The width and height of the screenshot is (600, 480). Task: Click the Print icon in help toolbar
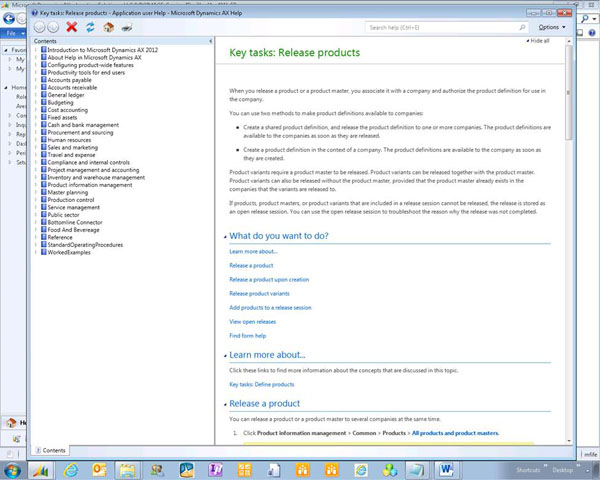pos(127,27)
